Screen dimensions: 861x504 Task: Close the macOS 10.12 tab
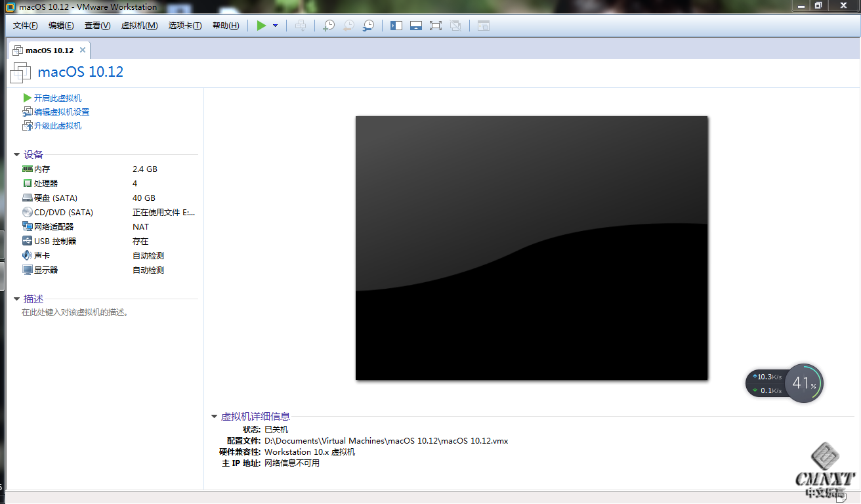(x=83, y=50)
